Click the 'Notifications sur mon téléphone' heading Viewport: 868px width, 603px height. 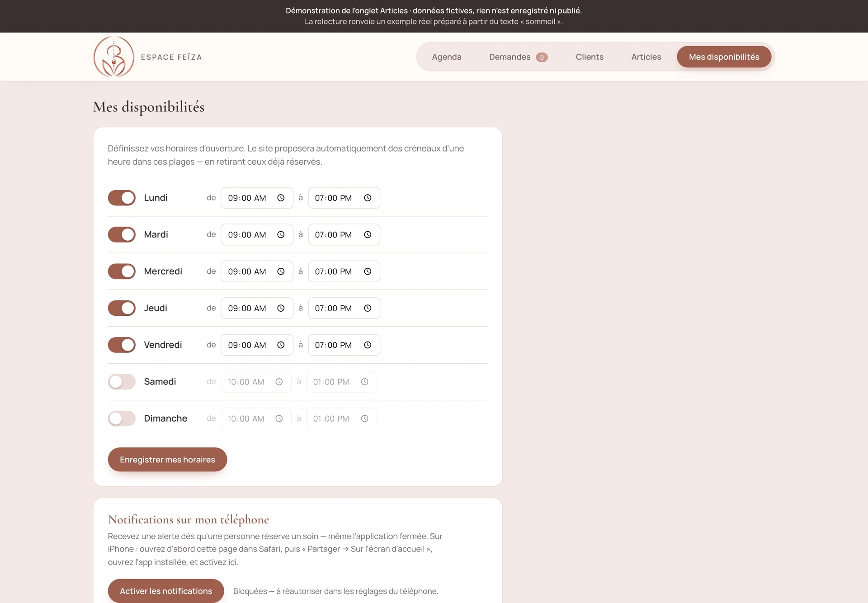(189, 520)
